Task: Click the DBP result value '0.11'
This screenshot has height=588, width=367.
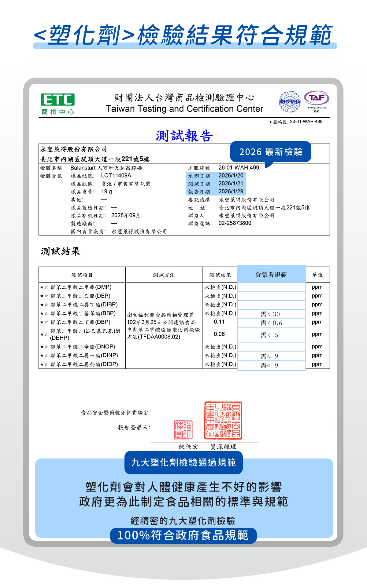Action: (x=219, y=322)
